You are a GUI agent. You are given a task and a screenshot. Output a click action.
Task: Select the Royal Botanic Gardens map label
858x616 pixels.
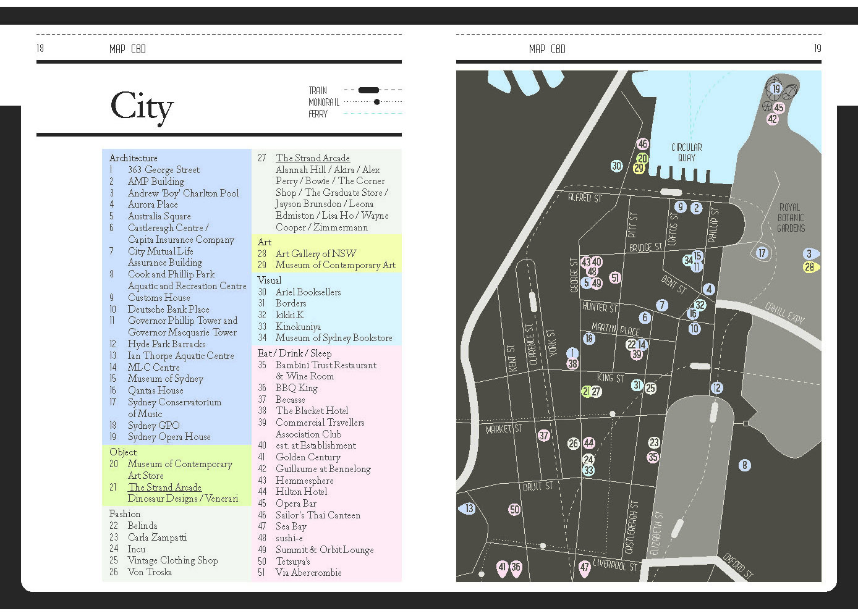tap(791, 217)
